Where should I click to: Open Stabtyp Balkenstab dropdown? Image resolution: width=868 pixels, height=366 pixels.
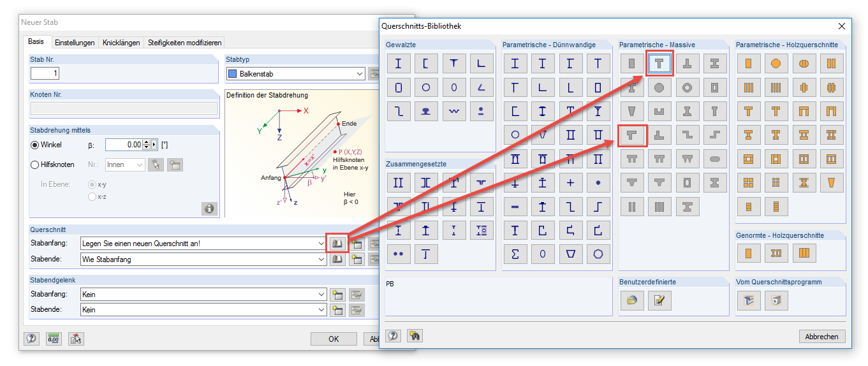(x=360, y=74)
